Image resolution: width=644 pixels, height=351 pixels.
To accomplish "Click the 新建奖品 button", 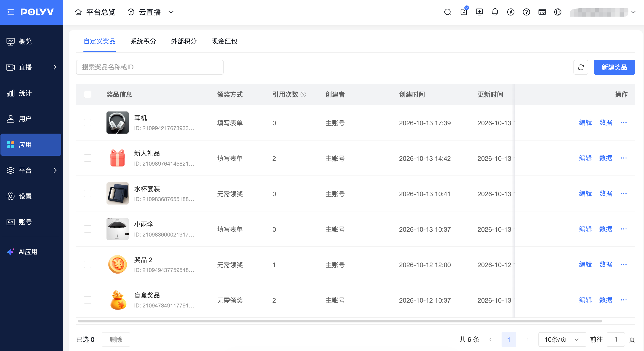I will (x=614, y=67).
